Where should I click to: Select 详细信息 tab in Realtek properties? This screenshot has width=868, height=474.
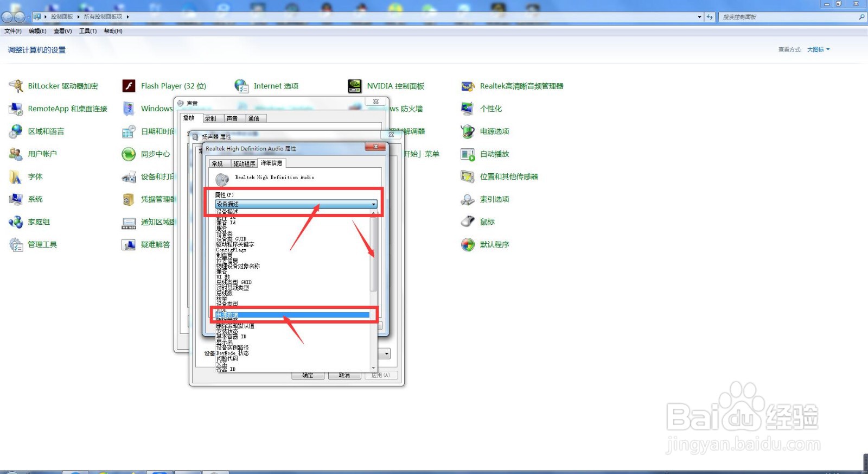point(271,163)
